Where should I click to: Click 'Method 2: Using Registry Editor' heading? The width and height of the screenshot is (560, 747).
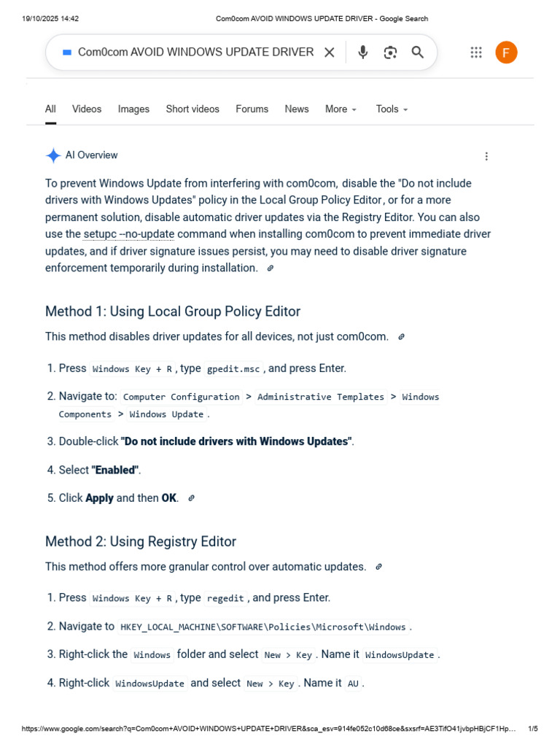click(x=141, y=542)
